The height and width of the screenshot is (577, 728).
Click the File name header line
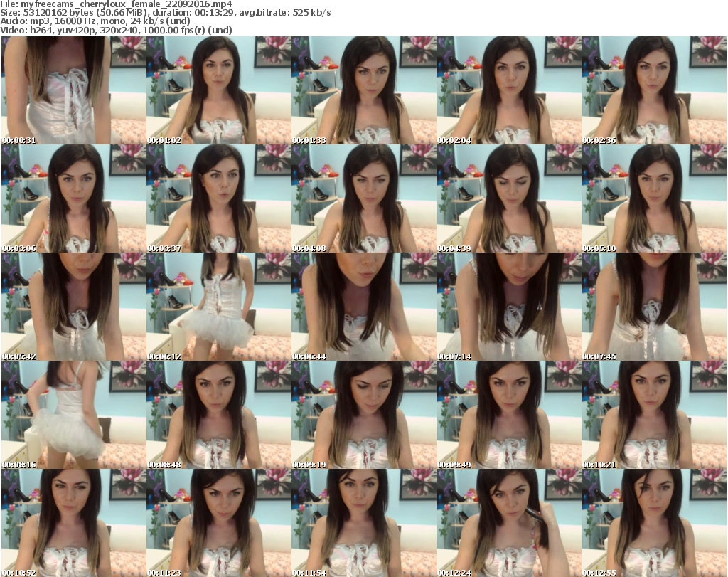coord(116,4)
